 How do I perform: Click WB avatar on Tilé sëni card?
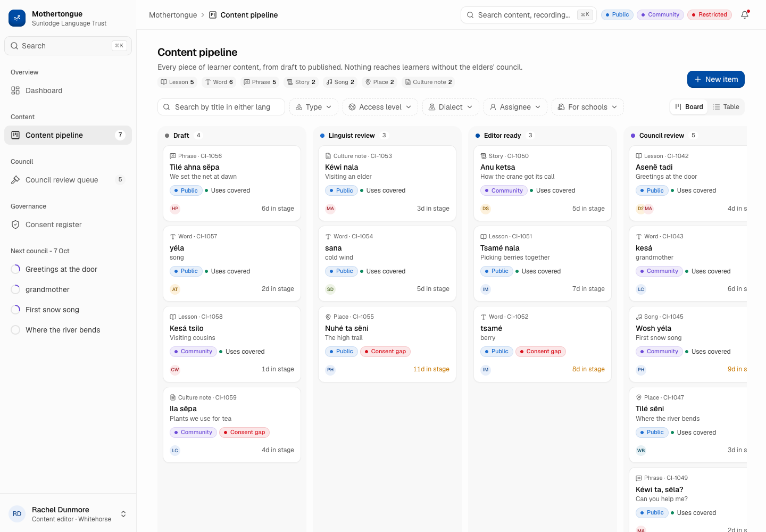click(641, 451)
